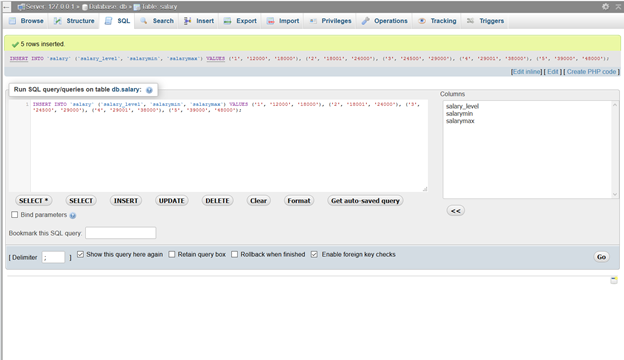The image size is (624, 360).
Task: Select the SQL tab
Action: coord(117,21)
